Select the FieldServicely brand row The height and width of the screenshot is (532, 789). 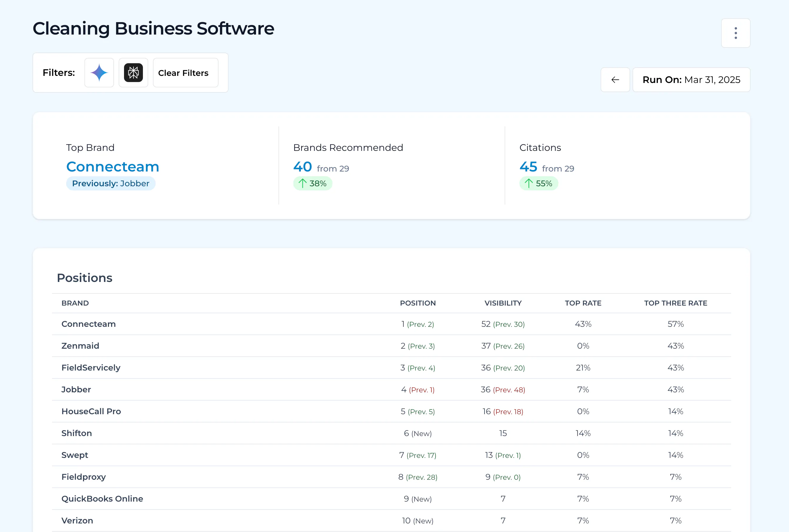(x=391, y=368)
